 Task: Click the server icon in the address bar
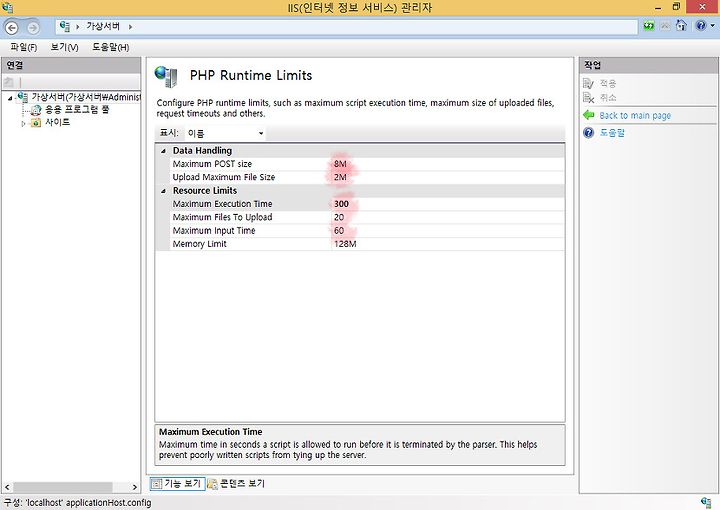click(x=65, y=27)
